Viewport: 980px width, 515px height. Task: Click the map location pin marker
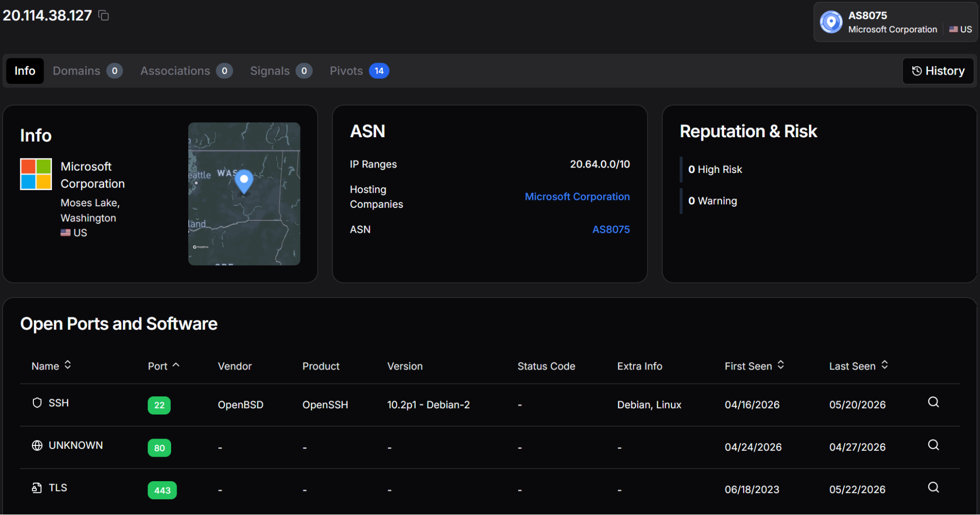pyautogui.click(x=244, y=181)
